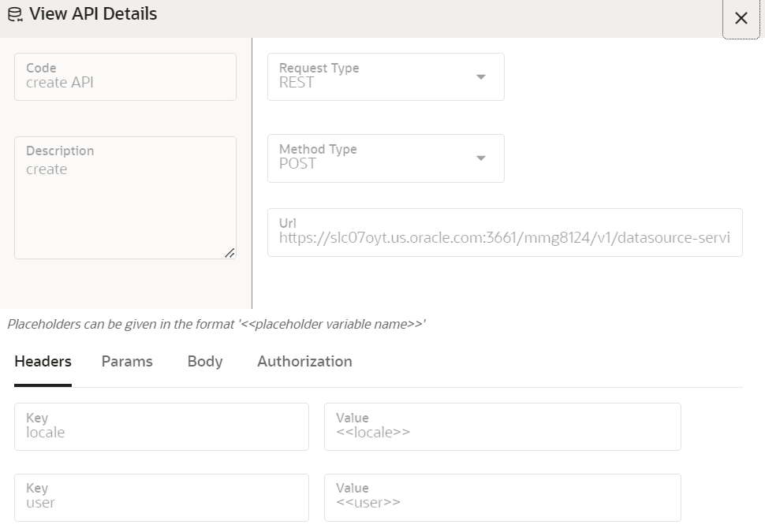765x532 pixels.
Task: Switch to the Params tab
Action: 127,361
